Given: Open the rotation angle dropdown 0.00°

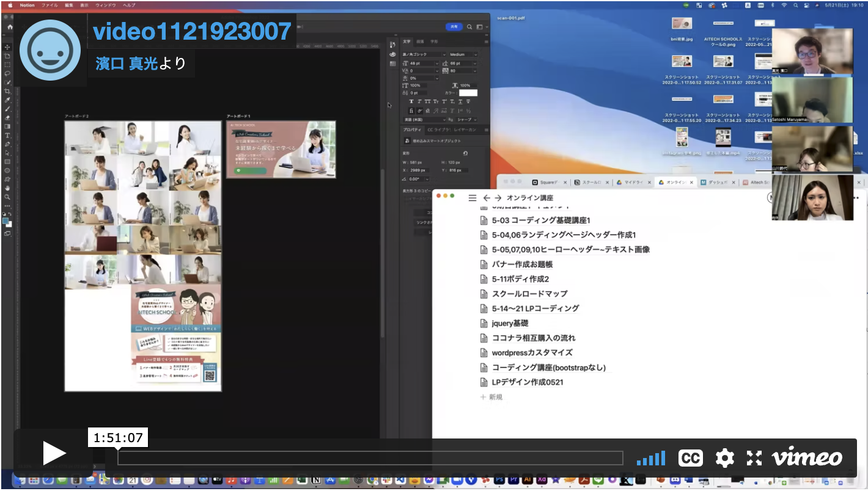Looking at the screenshot, I should (x=419, y=179).
